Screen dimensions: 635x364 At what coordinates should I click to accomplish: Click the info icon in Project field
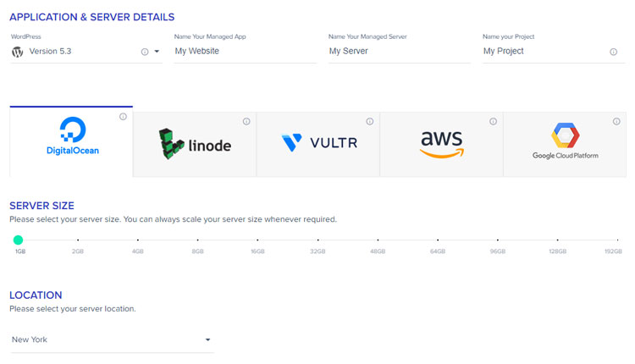(x=614, y=52)
